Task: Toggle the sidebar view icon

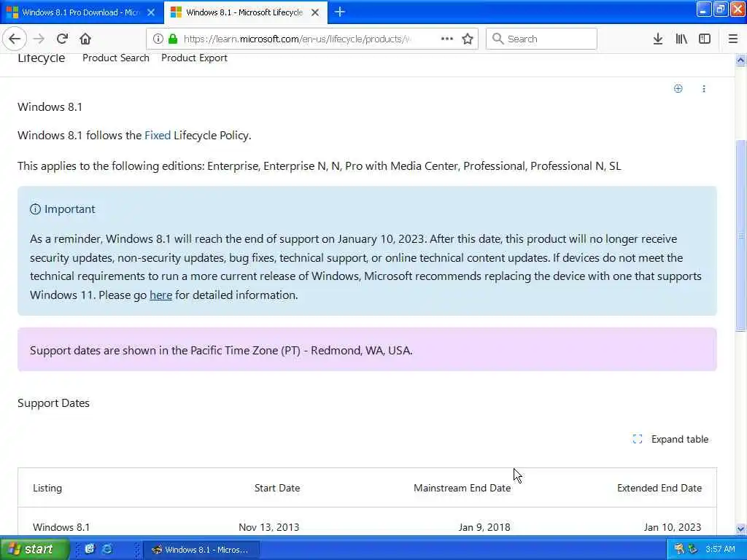Action: click(705, 39)
